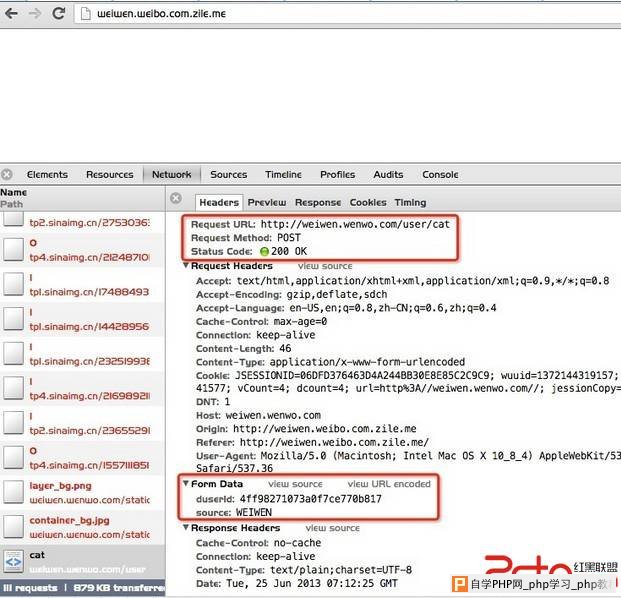Close DevTools with the X icon left of Elements
The width and height of the screenshot is (621, 598).
[x=7, y=174]
